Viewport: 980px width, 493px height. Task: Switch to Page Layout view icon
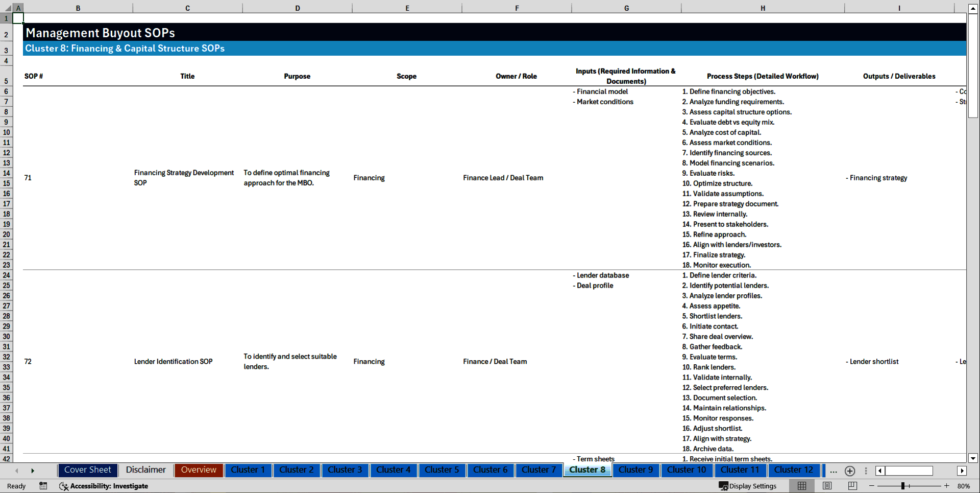click(827, 486)
